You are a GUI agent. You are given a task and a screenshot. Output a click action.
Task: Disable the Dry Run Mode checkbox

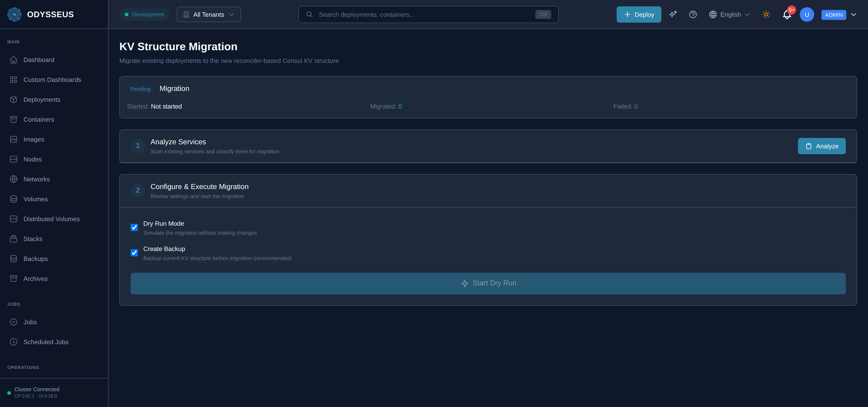[x=134, y=227]
